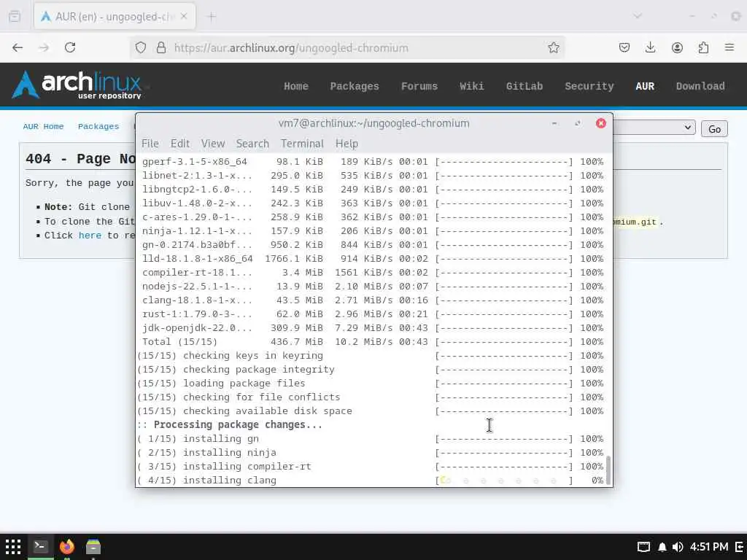Open the Terminal menu
747x560 pixels.
click(x=302, y=144)
